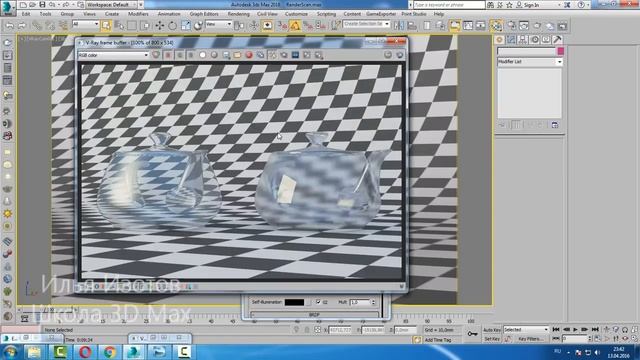This screenshot has width=640, height=360.
Task: Open selection filter All dropdown
Action: [x=85, y=24]
